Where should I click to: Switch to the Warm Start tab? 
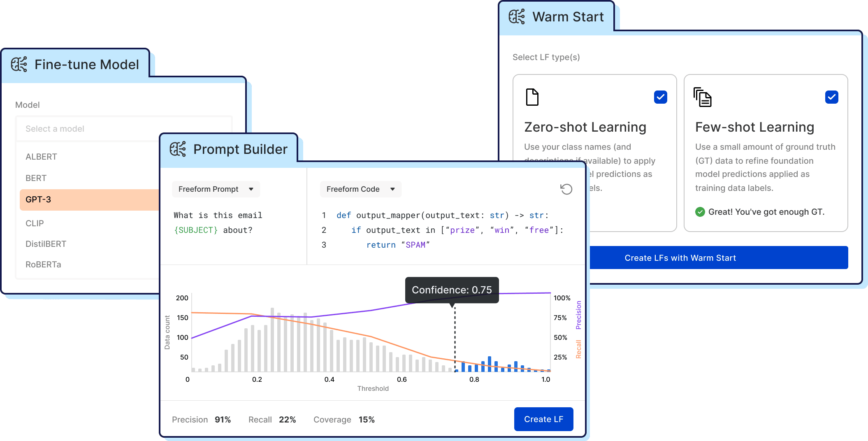[x=568, y=17]
